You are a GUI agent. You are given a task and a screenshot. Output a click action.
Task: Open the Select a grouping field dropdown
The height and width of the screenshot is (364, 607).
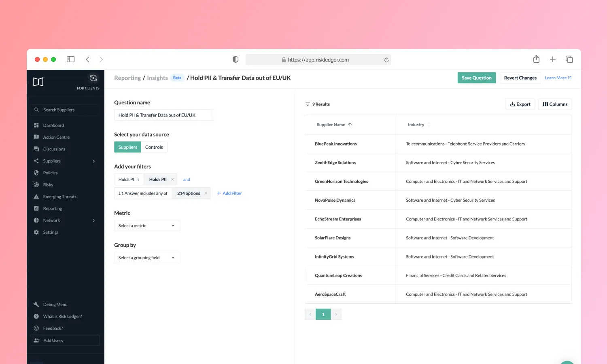pos(147,257)
